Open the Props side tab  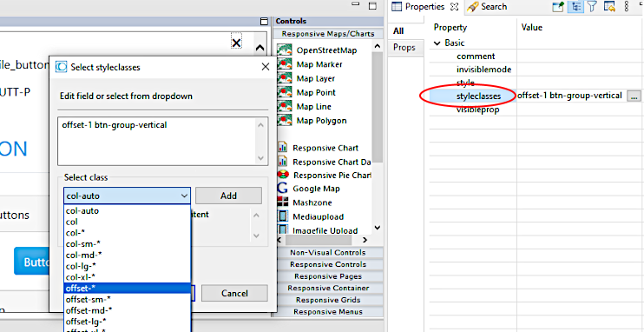point(404,47)
